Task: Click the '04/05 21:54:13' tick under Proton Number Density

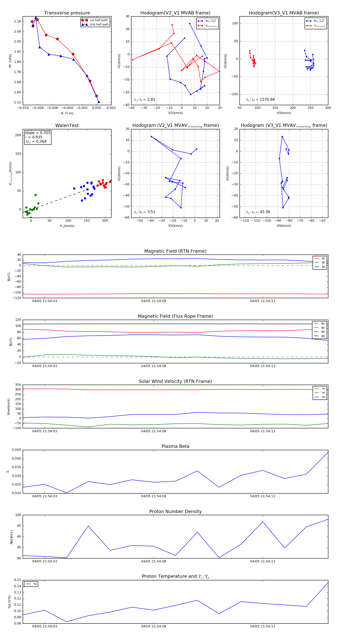Action: coord(262,561)
